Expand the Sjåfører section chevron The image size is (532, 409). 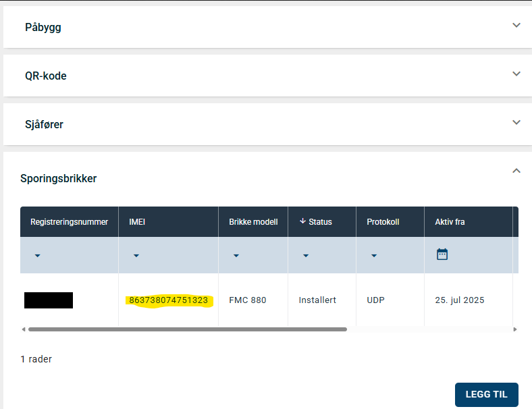click(x=516, y=123)
